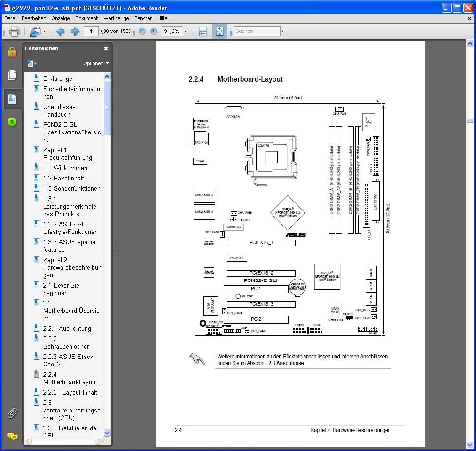This screenshot has width=476, height=451.
Task: Open 1.3.1 Leistungsmerkmale des Produkts bookmark
Action: [70, 206]
